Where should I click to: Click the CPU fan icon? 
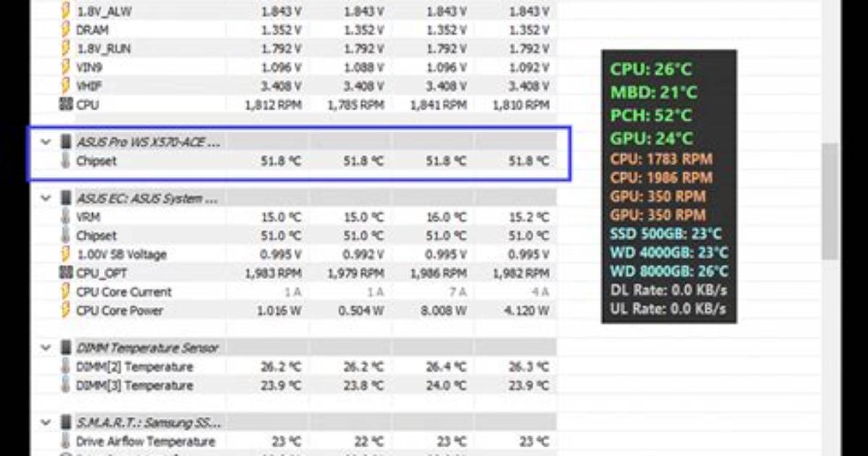[66, 104]
